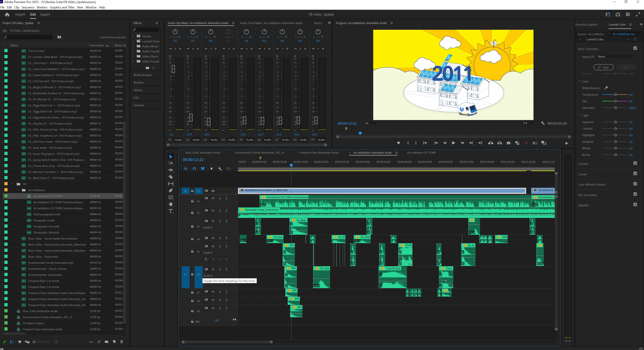
Task: Open the Input LUT dropdown
Action: click(617, 56)
